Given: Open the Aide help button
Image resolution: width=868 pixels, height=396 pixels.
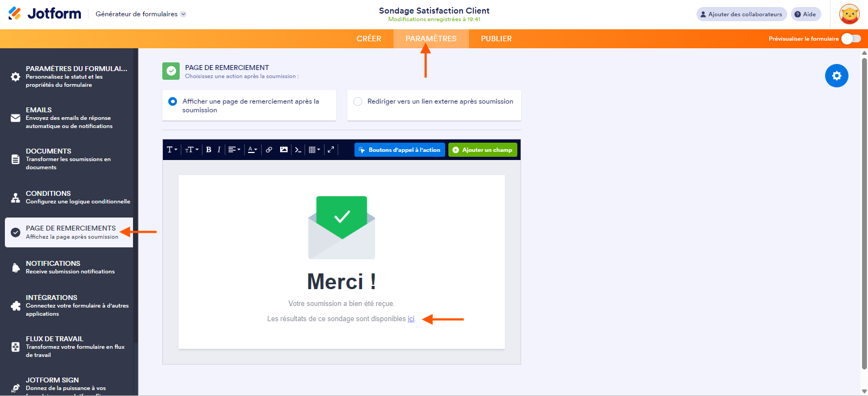Looking at the screenshot, I should [x=806, y=14].
